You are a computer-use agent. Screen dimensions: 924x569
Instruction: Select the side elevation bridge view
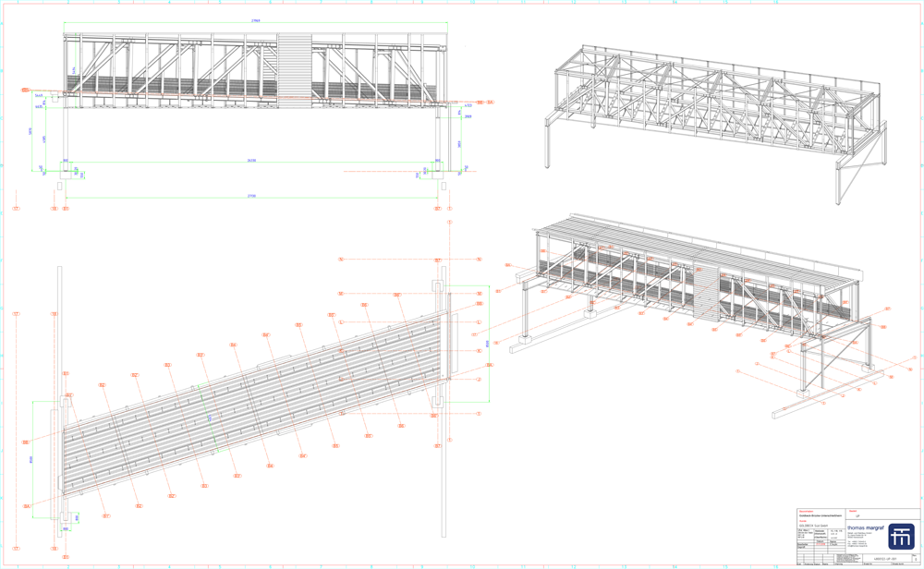click(x=185, y=69)
